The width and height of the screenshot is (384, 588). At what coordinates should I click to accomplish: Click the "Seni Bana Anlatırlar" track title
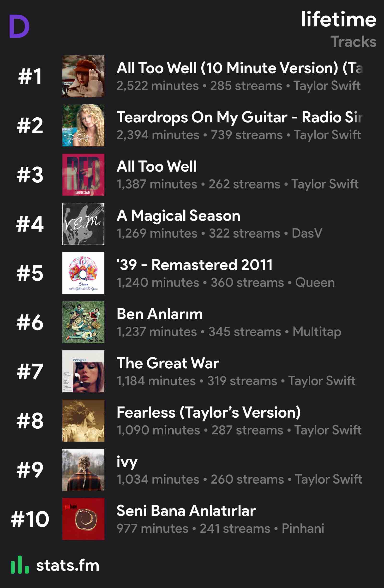point(186,510)
